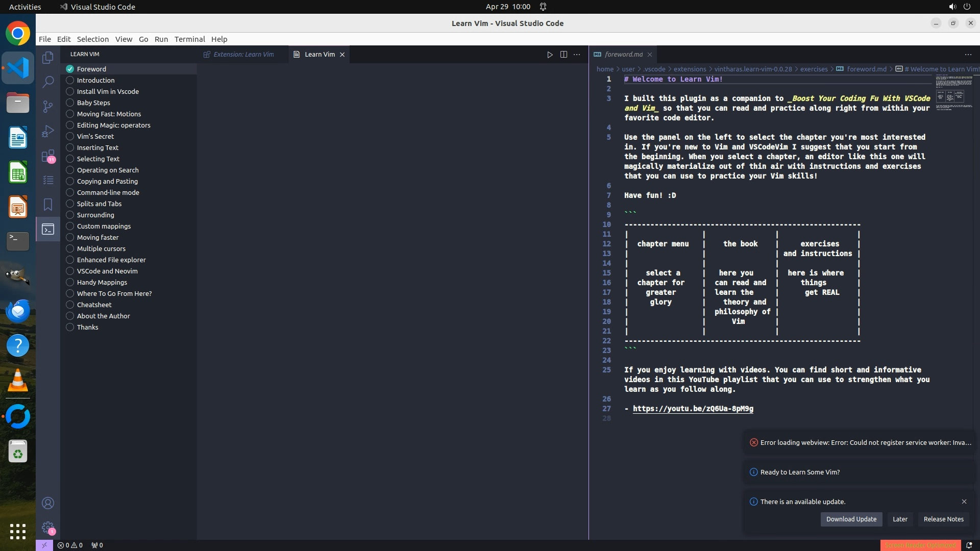Open Extensions view with badge
Image resolution: width=980 pixels, height=551 pixels.
coord(48,156)
